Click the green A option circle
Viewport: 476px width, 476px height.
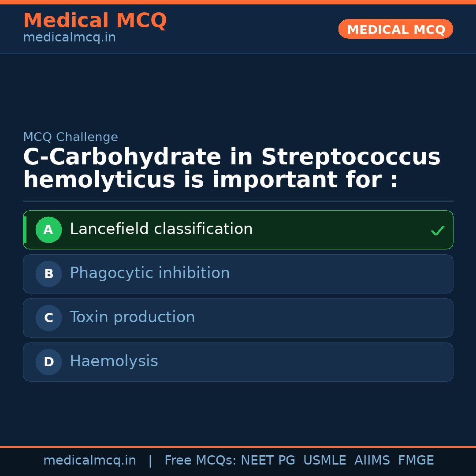[48, 230]
